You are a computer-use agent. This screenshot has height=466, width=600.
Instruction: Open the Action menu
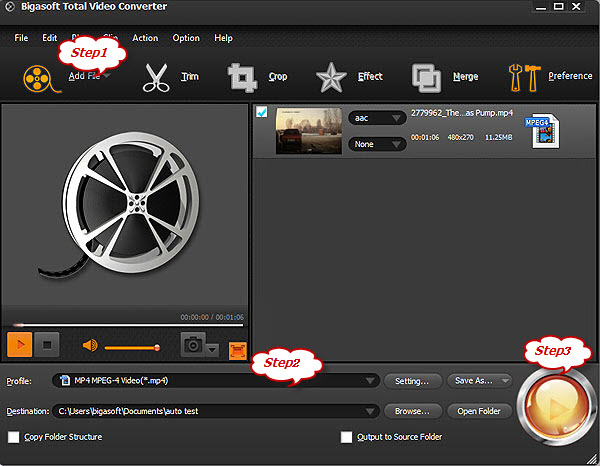coord(145,38)
